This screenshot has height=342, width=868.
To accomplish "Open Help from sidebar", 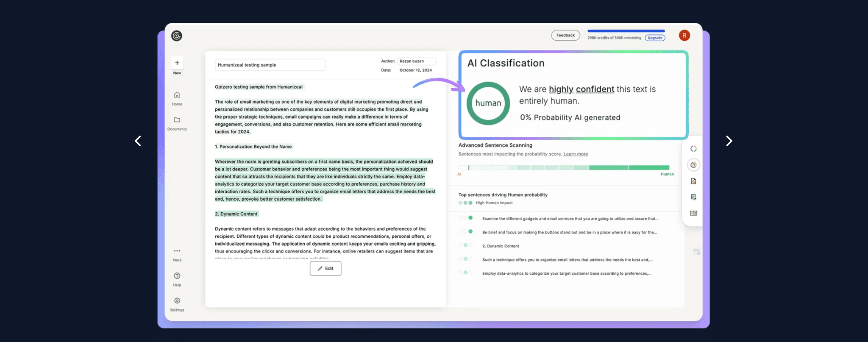I will click(x=177, y=276).
